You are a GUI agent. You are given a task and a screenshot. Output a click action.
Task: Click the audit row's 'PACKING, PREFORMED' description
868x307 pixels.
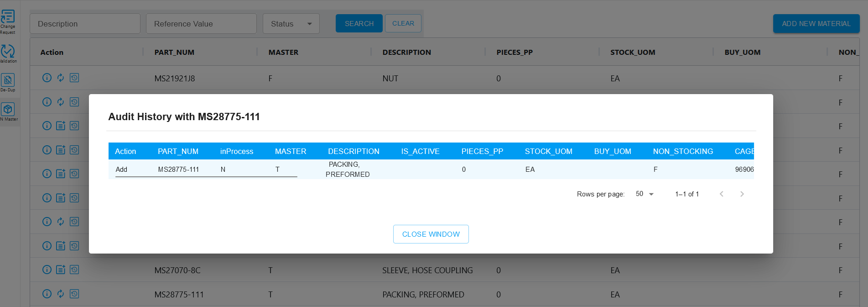point(348,169)
